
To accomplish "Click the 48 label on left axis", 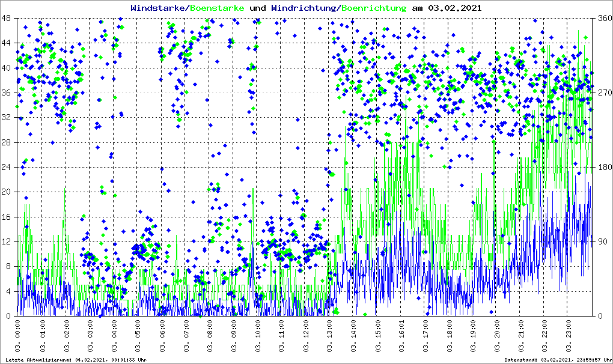I will 7,19.
